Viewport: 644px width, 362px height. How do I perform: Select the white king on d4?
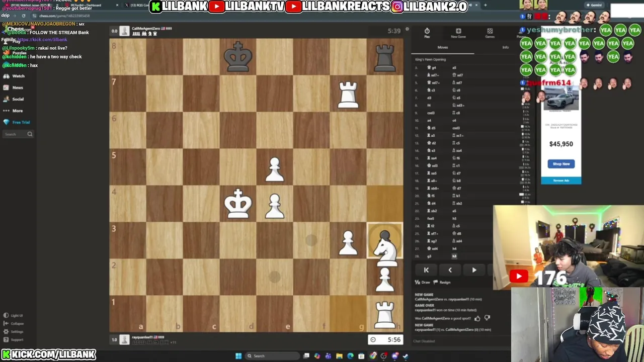[x=238, y=204]
